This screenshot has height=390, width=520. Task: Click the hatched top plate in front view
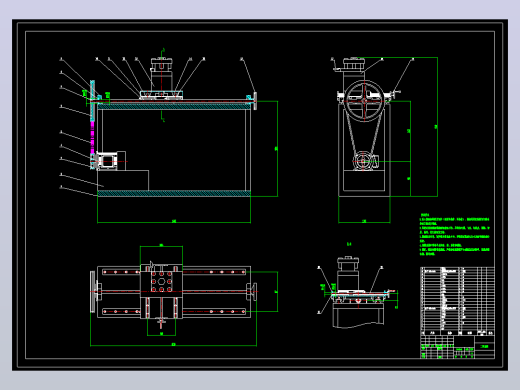tap(174, 106)
